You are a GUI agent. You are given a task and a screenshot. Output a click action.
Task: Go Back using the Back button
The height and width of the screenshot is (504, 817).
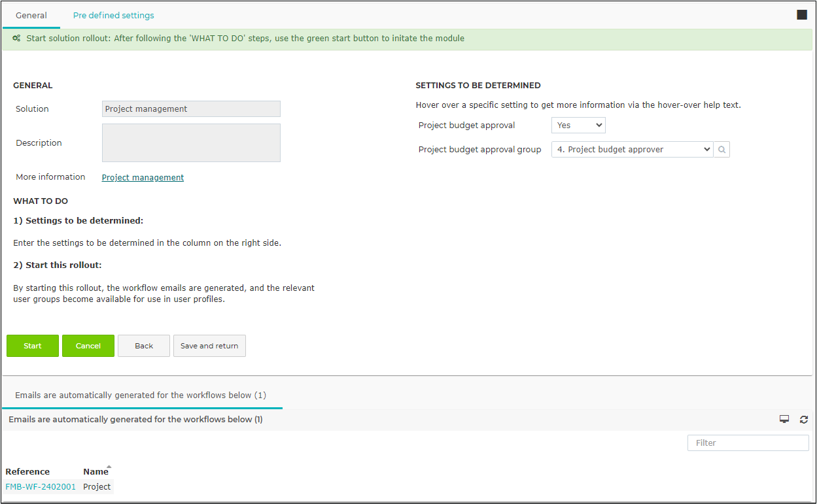(144, 346)
